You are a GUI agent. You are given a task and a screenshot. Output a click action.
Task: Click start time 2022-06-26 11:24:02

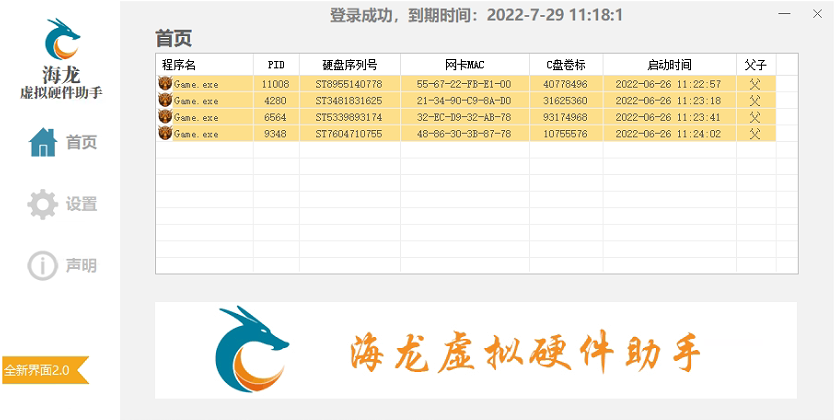point(669,134)
